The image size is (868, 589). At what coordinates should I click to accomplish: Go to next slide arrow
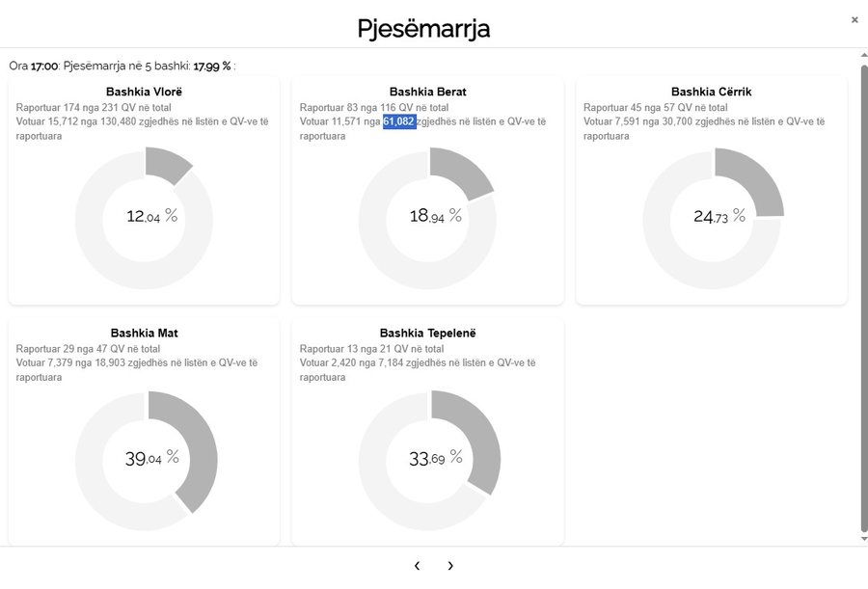coord(450,566)
